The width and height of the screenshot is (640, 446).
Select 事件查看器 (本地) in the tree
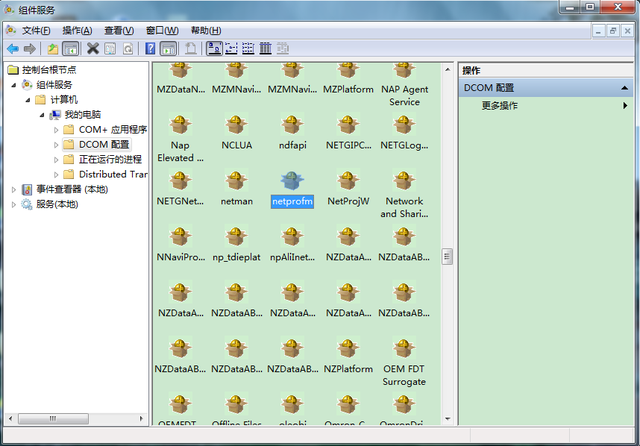tap(72, 189)
